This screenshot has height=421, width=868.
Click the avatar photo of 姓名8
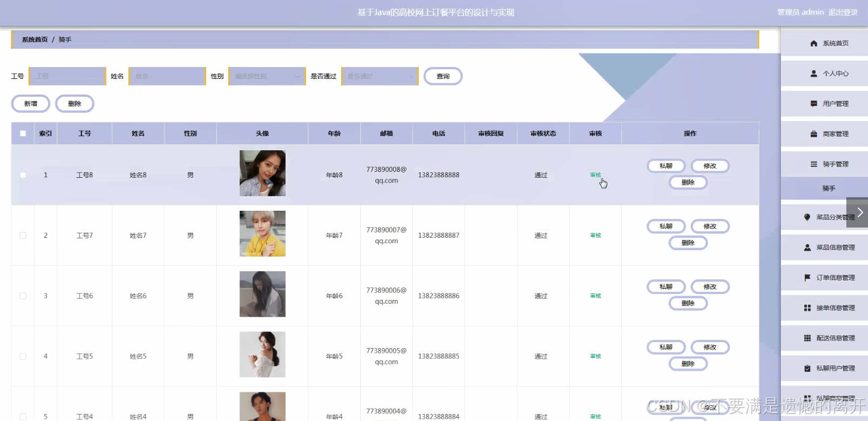click(262, 173)
